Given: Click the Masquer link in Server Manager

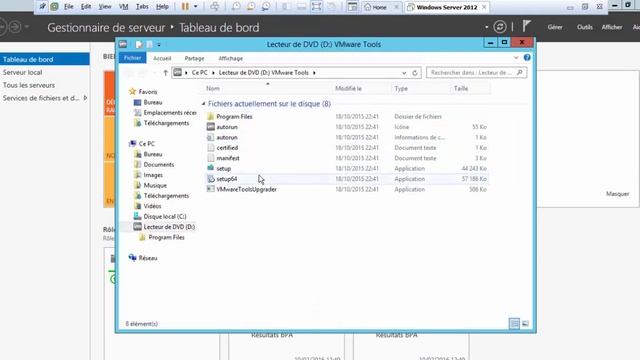Looking at the screenshot, I should tap(617, 194).
